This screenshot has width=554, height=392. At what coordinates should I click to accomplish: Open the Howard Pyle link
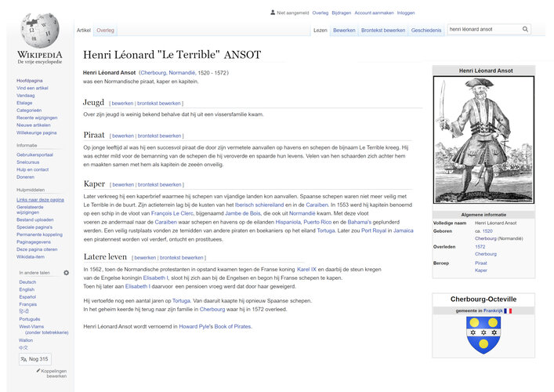pyautogui.click(x=194, y=327)
